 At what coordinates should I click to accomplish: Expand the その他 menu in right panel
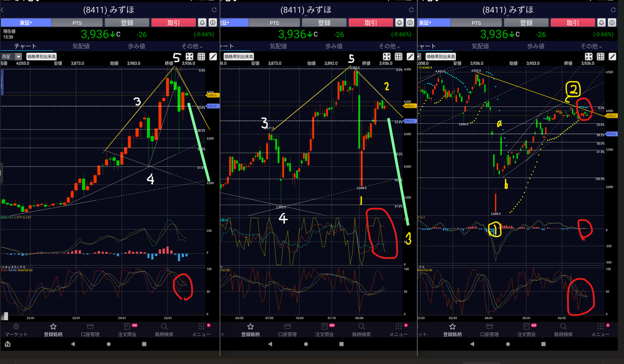pyautogui.click(x=592, y=46)
